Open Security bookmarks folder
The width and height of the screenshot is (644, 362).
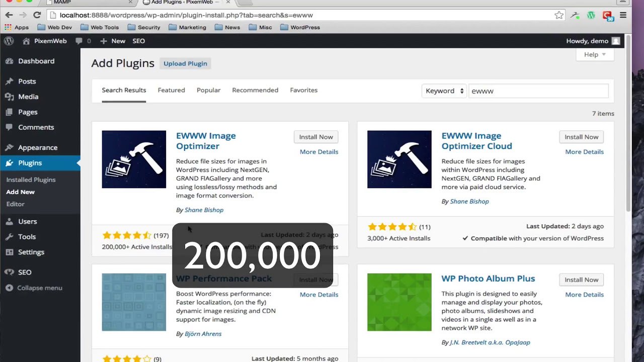click(x=144, y=27)
